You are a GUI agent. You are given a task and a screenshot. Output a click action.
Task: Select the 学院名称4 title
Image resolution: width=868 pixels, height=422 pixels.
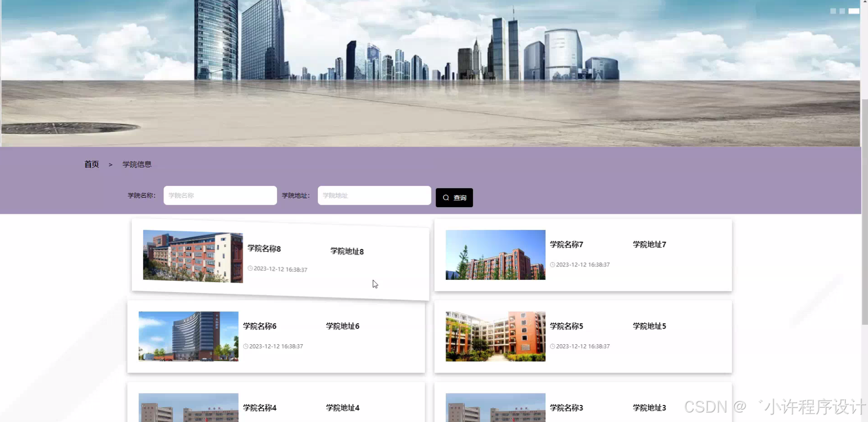click(x=259, y=407)
